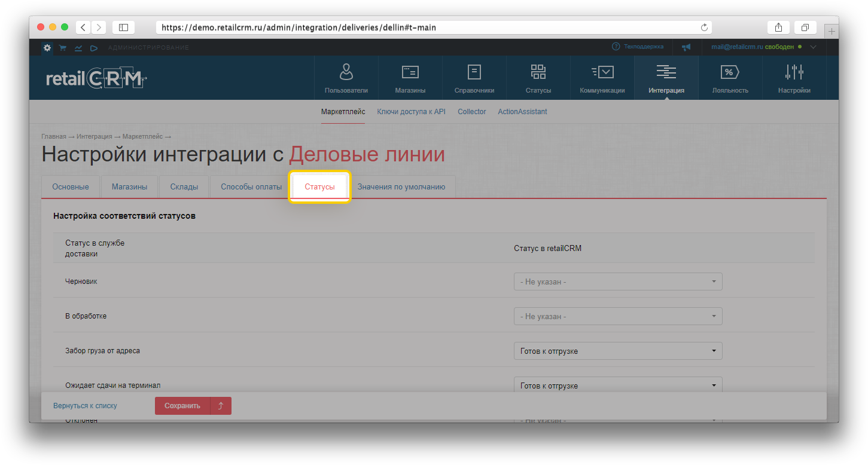This screenshot has width=868, height=465.
Task: Click the Маркетплейс breadcrumb link
Action: click(x=142, y=137)
